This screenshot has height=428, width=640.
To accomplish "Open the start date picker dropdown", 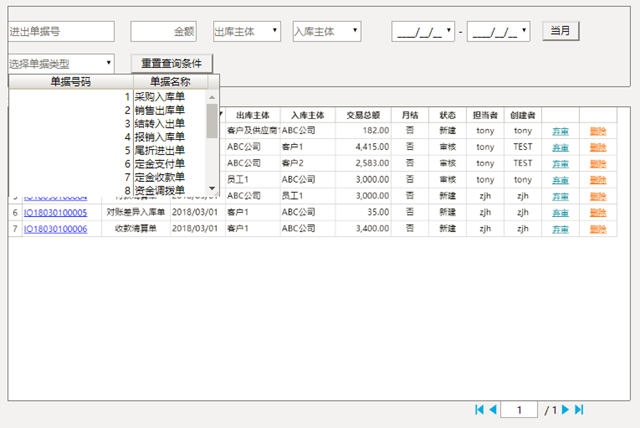I will pyautogui.click(x=449, y=30).
